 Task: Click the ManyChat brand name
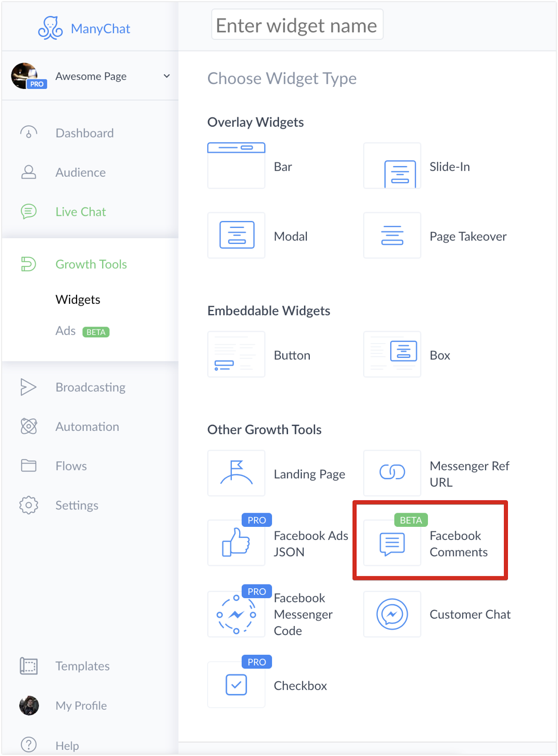tap(100, 28)
